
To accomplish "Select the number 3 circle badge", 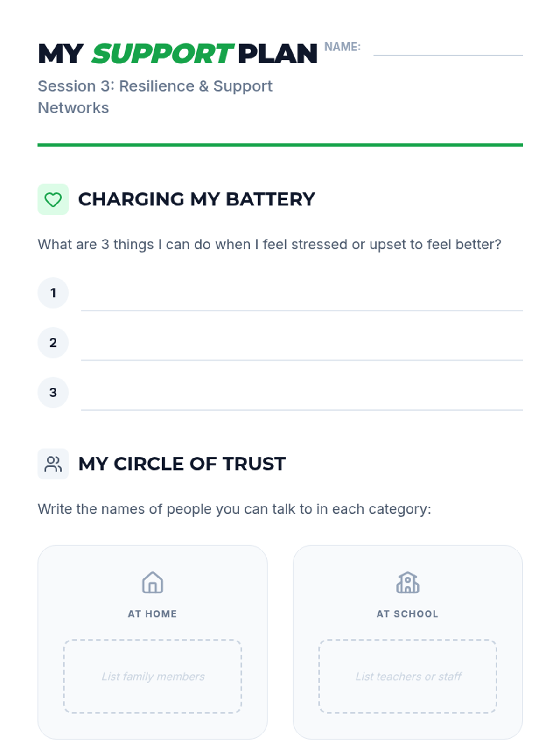I will pos(53,392).
